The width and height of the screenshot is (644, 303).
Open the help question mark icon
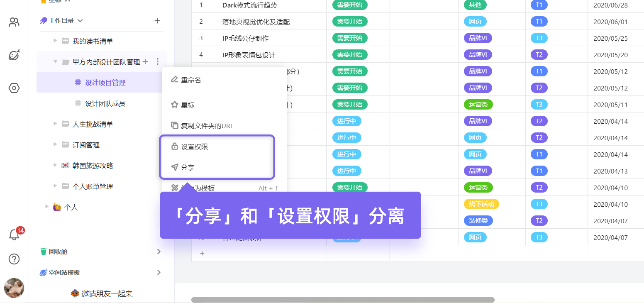14,259
